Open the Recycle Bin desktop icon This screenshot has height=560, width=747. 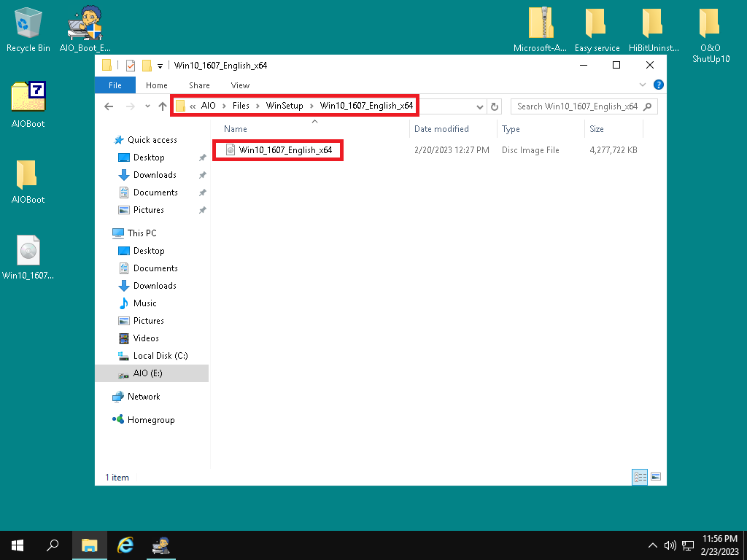click(x=28, y=29)
